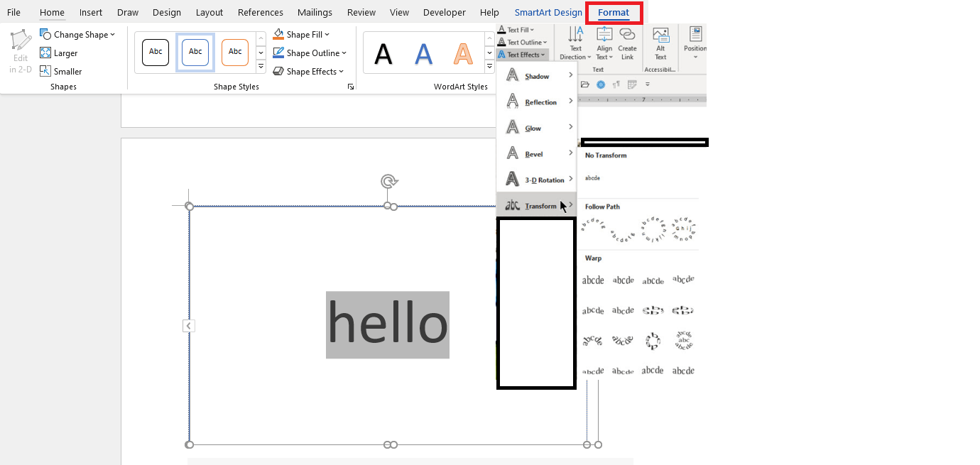Switch to the Help tab
The height and width of the screenshot is (465, 980).
[489, 12]
